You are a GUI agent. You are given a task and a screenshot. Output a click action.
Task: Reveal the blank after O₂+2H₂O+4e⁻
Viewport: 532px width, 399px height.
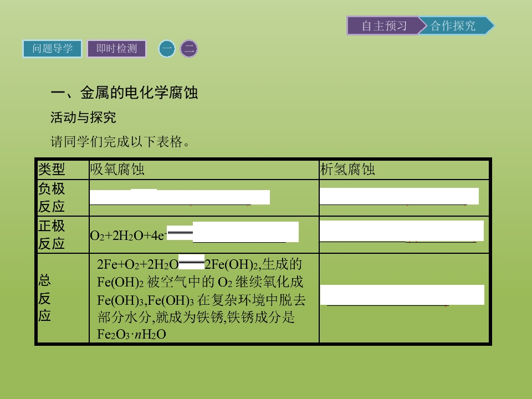245,232
